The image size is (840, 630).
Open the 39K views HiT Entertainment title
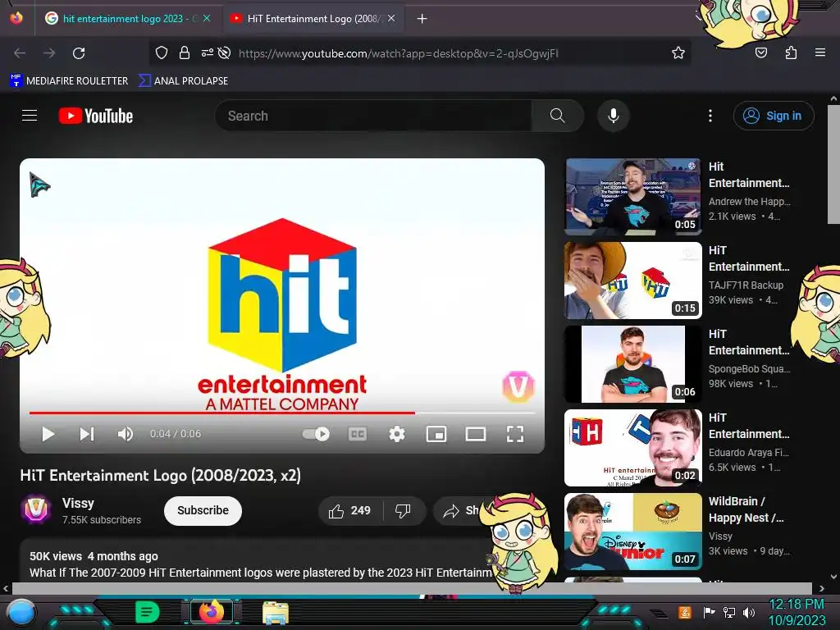748,258
